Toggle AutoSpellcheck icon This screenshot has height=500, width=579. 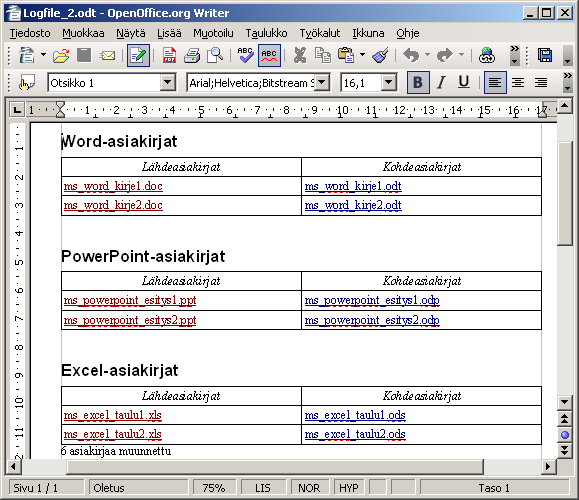269,55
